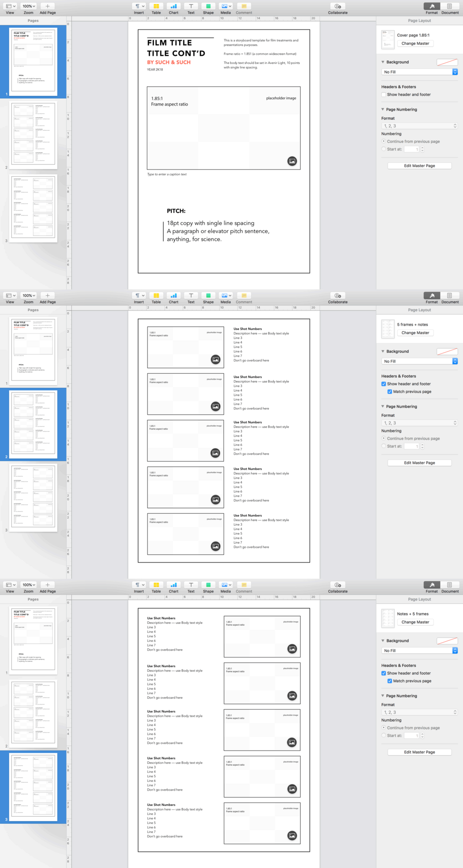Click Collaborate in the Cover page window toolbar
The width and height of the screenshot is (463, 868).
[338, 6]
